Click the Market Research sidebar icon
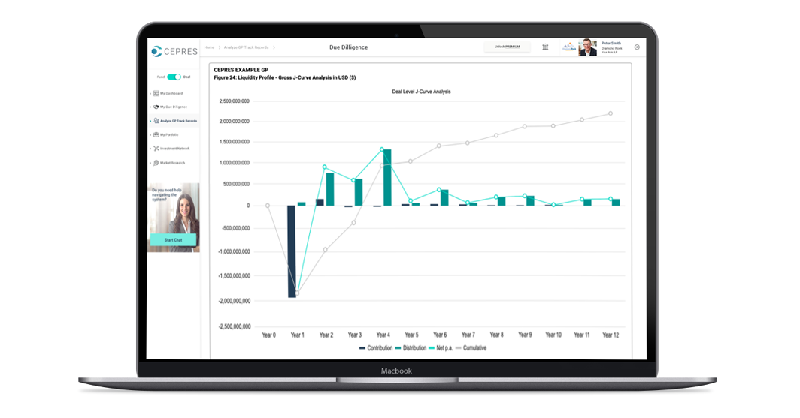 click(156, 163)
